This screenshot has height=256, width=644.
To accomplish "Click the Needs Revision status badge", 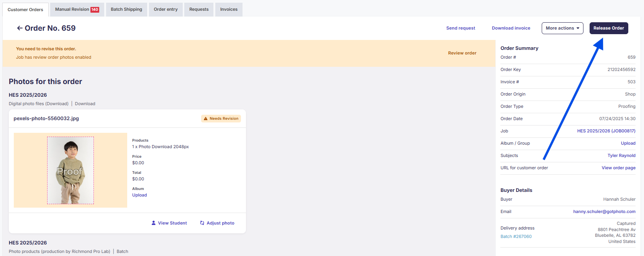I will [221, 119].
